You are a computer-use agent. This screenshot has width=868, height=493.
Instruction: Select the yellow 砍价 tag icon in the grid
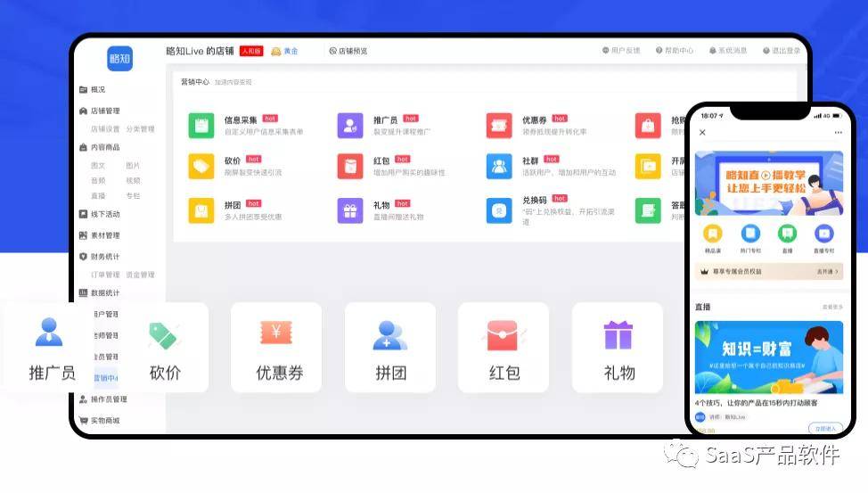[x=201, y=166]
